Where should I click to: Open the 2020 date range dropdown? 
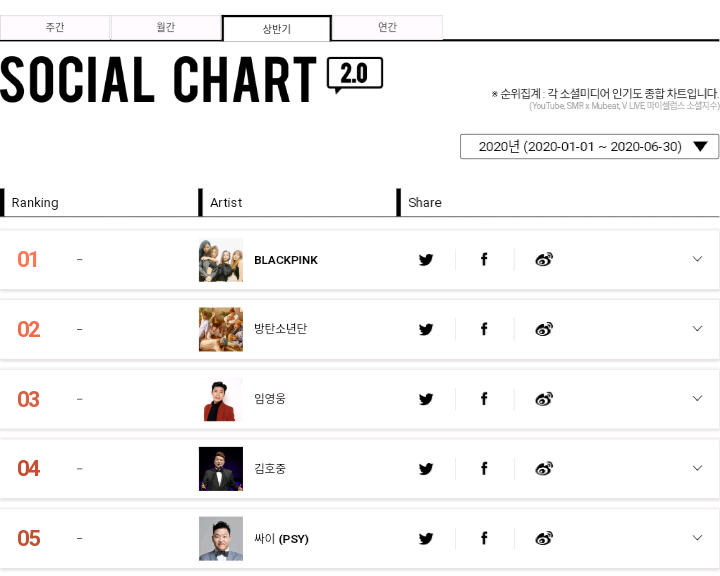[589, 147]
